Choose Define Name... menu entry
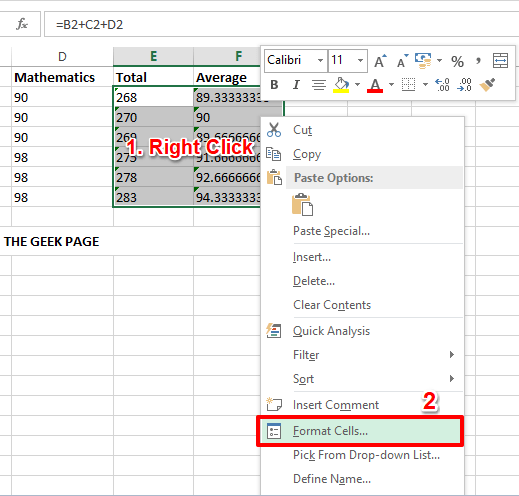Screen dimensions: 519x496 [x=362, y=479]
